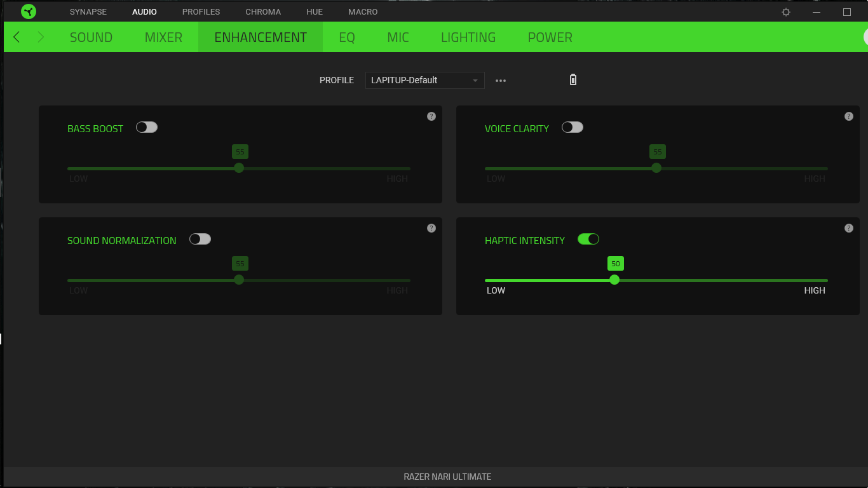Click the Sound Normalization slider handle
The image size is (868, 488).
pos(239,280)
